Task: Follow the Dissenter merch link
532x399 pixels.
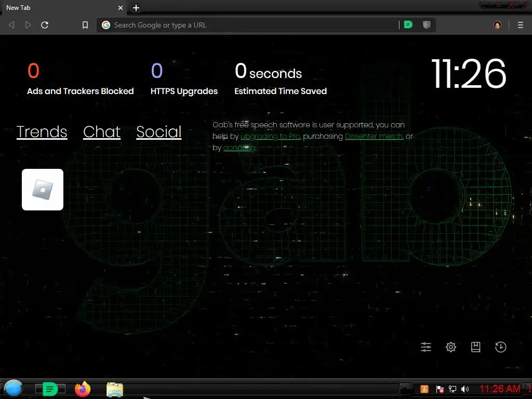Action: point(374,137)
